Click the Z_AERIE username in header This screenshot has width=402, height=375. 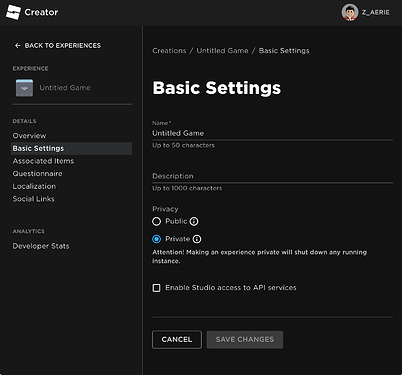click(376, 12)
